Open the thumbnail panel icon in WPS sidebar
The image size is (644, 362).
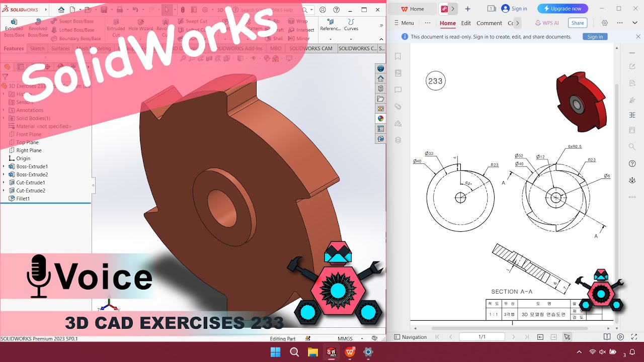coord(398,73)
